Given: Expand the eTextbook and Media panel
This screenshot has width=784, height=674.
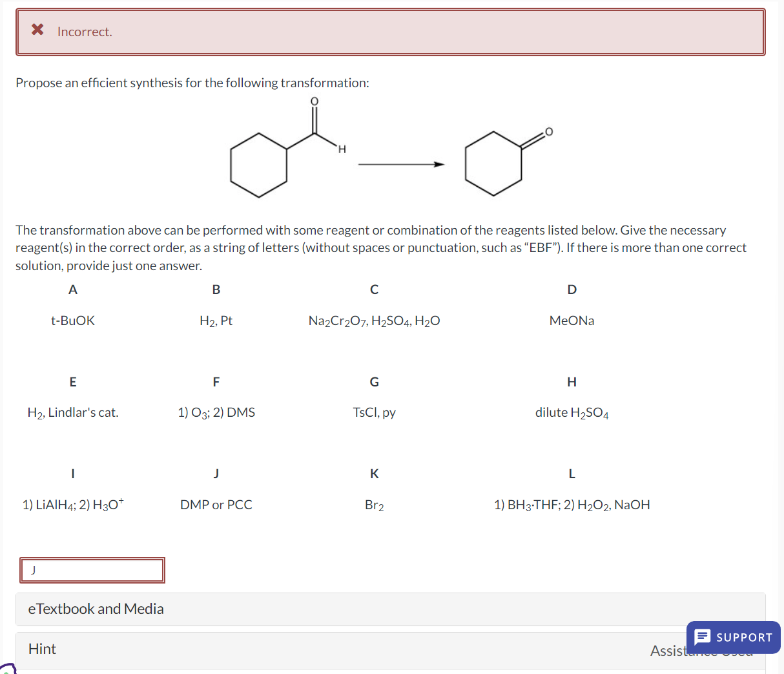Looking at the screenshot, I should (96, 609).
